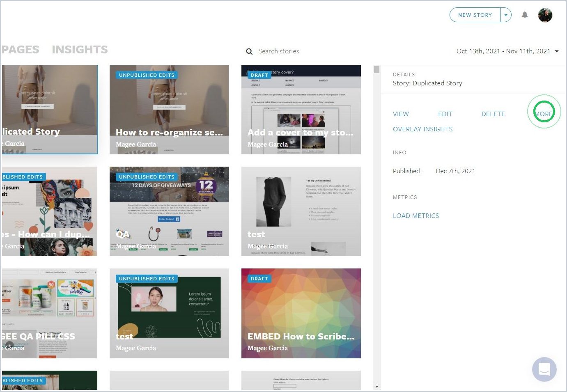Click the search magnifier icon
The image size is (567, 392).
pos(249,51)
